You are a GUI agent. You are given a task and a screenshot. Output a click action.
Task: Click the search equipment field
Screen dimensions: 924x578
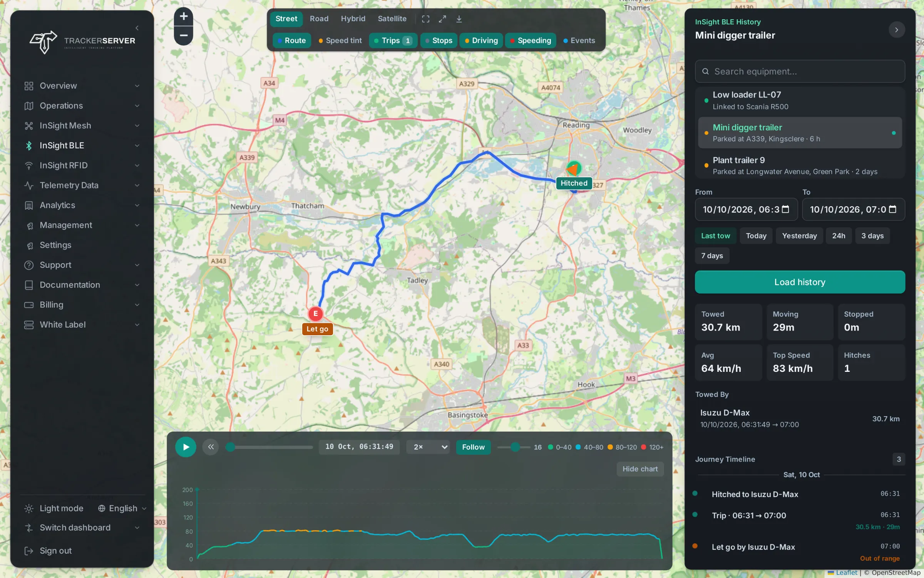coord(800,71)
